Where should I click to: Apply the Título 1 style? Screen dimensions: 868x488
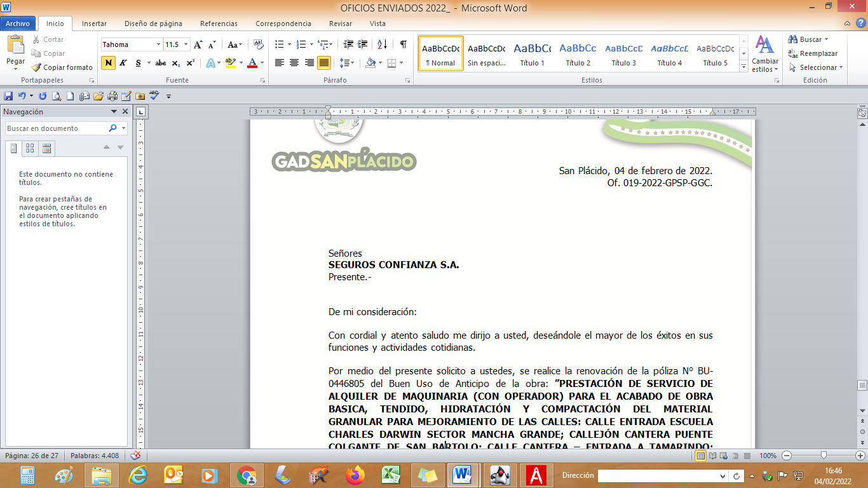pos(532,53)
